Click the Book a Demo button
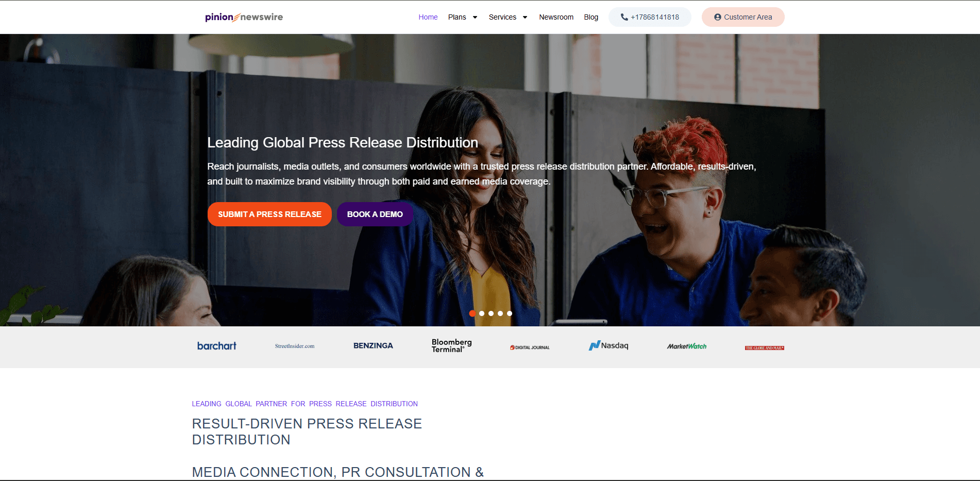The width and height of the screenshot is (980, 481). pos(375,214)
